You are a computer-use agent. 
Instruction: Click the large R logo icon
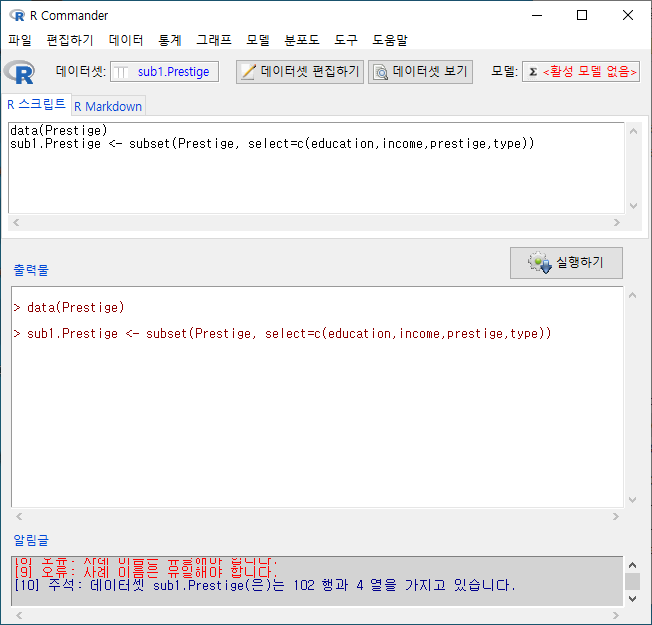pyautogui.click(x=20, y=72)
